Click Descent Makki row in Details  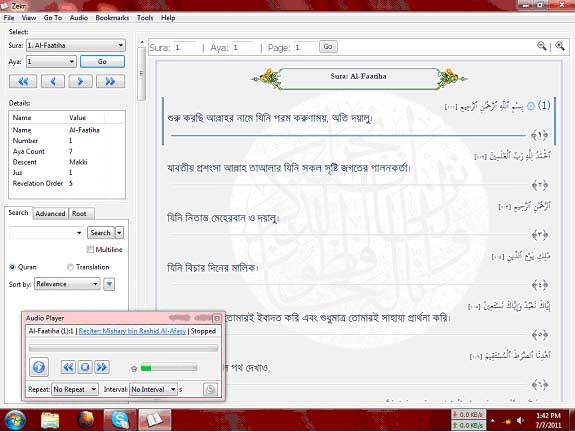67,162
